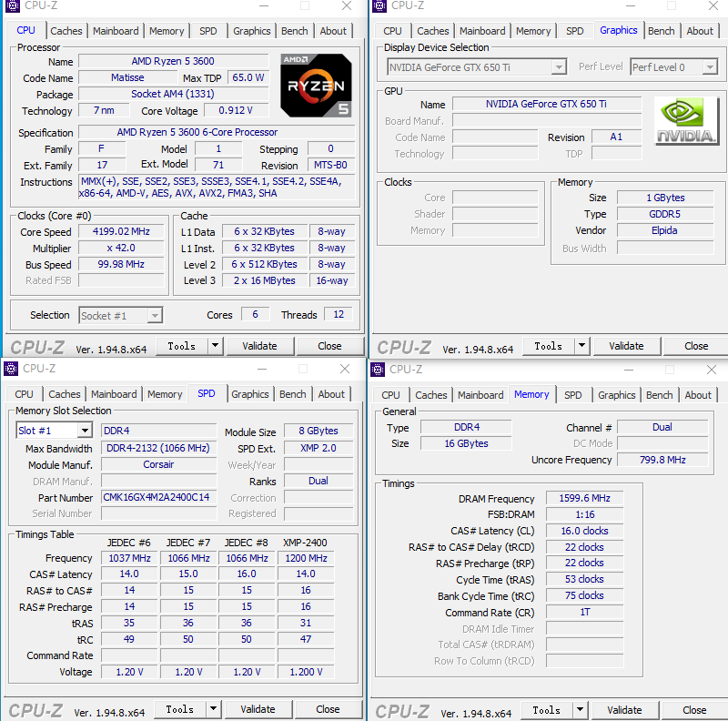Click the Core Speed value 4199.02 MHz
The height and width of the screenshot is (721, 728).
click(121, 231)
